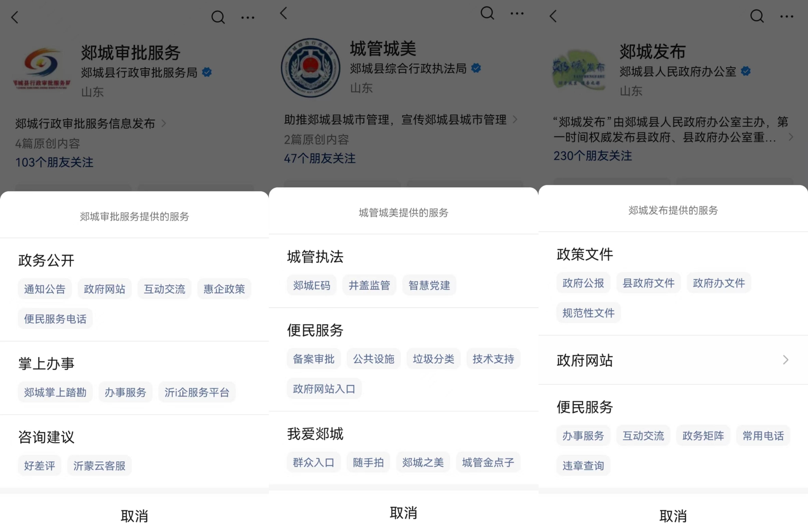The width and height of the screenshot is (808, 532).
Task: Select the 政府办文件 chip
Action: tap(719, 283)
